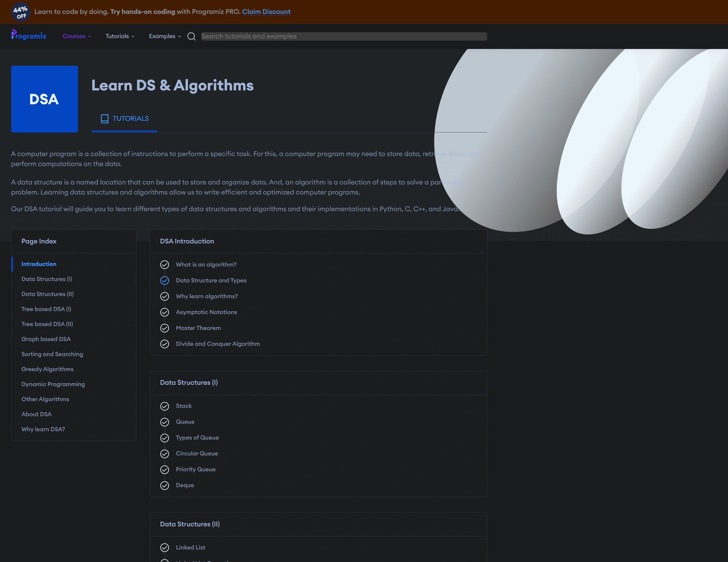Click the 44% OFF badge

point(21,12)
